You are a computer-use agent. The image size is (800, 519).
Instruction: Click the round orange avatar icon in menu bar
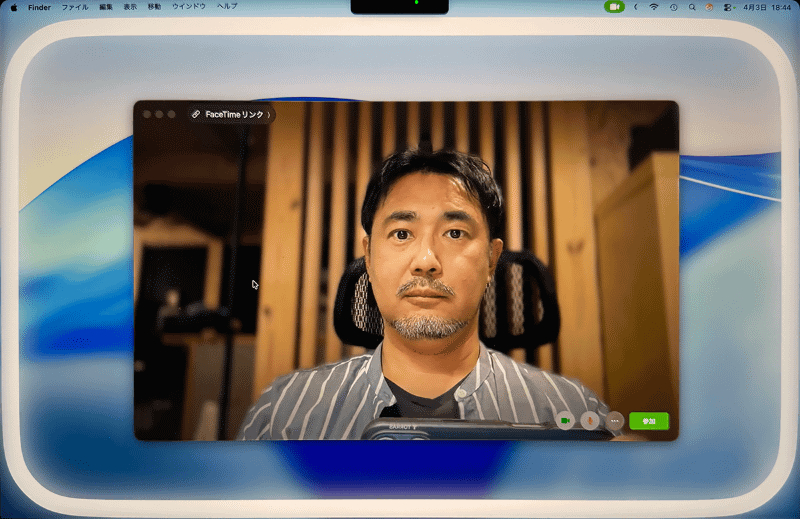pos(709,7)
